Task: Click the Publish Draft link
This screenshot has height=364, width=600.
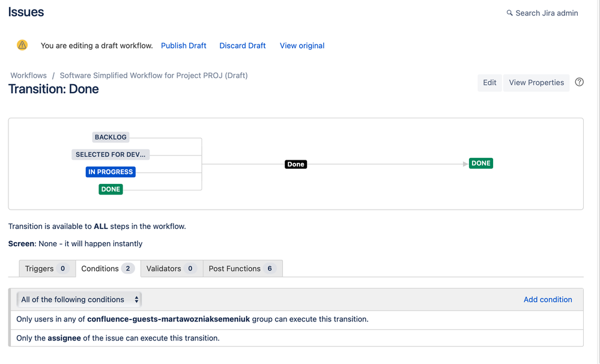Action: click(x=183, y=46)
